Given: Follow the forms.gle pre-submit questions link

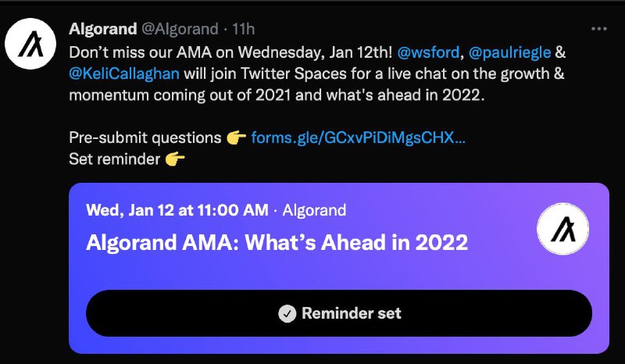Looking at the screenshot, I should (x=358, y=137).
